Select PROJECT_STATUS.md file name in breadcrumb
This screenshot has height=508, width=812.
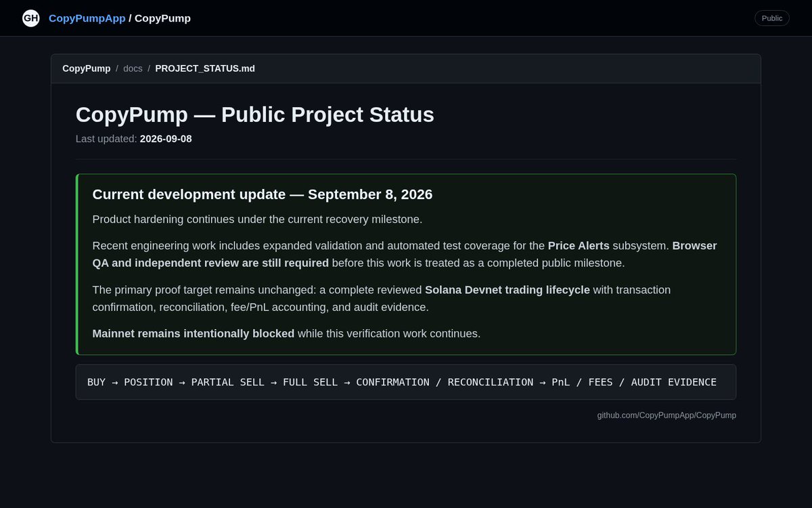coord(205,68)
